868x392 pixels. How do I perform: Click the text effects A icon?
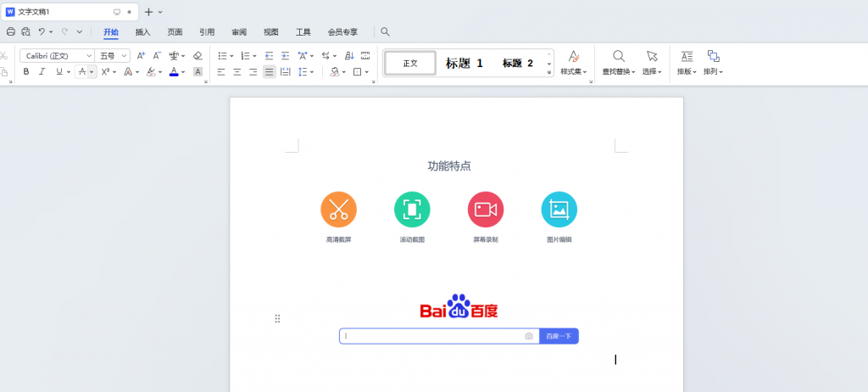[128, 71]
